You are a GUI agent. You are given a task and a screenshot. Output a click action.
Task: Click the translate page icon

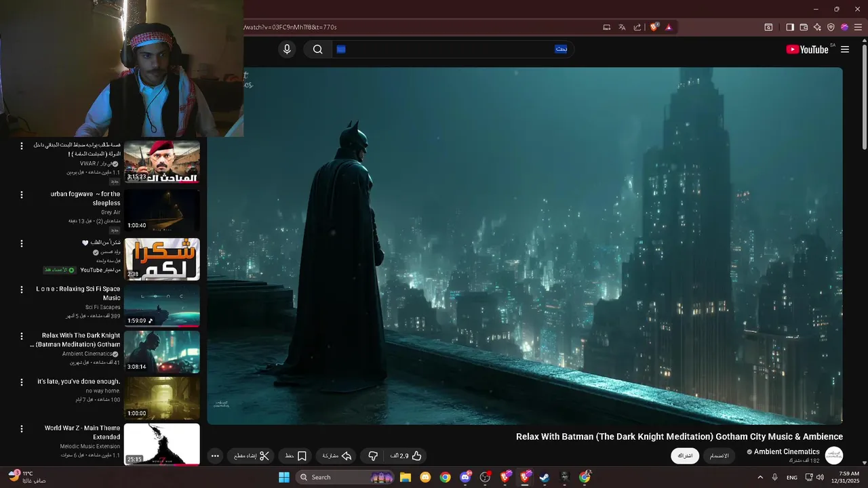[622, 27]
